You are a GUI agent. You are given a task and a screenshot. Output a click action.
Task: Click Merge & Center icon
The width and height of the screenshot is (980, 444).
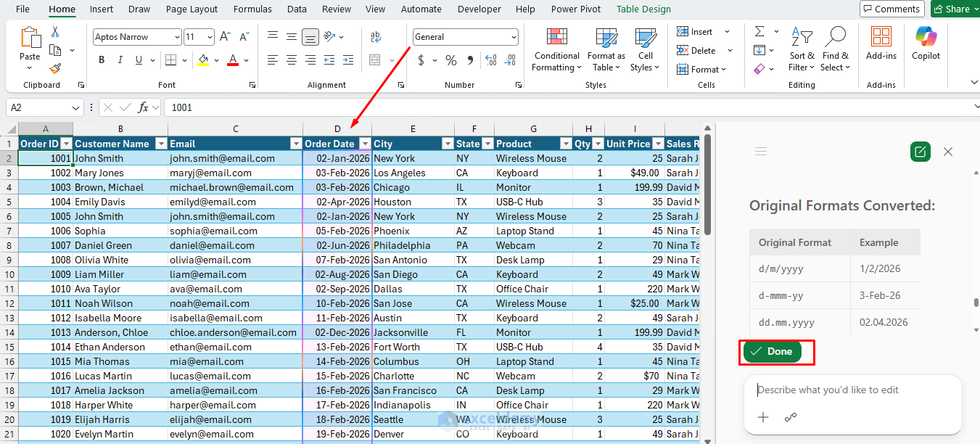click(x=375, y=60)
